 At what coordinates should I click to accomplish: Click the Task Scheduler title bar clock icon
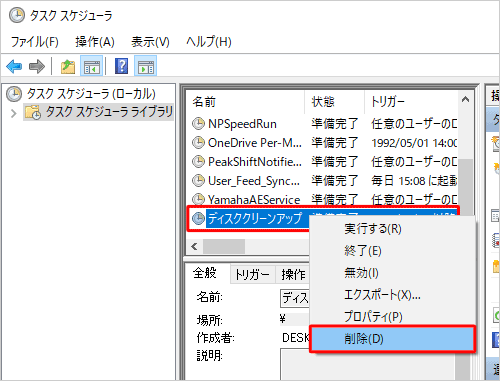[x=17, y=15]
